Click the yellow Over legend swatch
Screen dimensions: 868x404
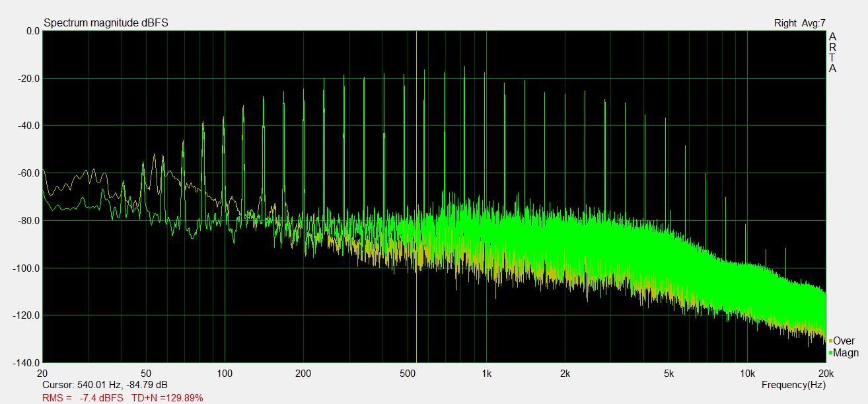(x=830, y=341)
